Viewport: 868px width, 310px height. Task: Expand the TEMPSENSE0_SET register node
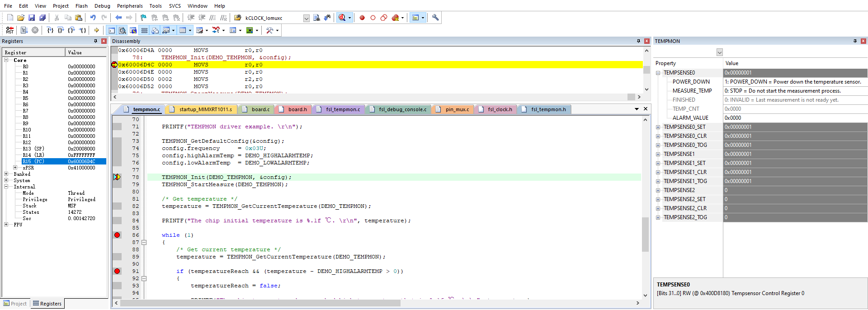[658, 127]
